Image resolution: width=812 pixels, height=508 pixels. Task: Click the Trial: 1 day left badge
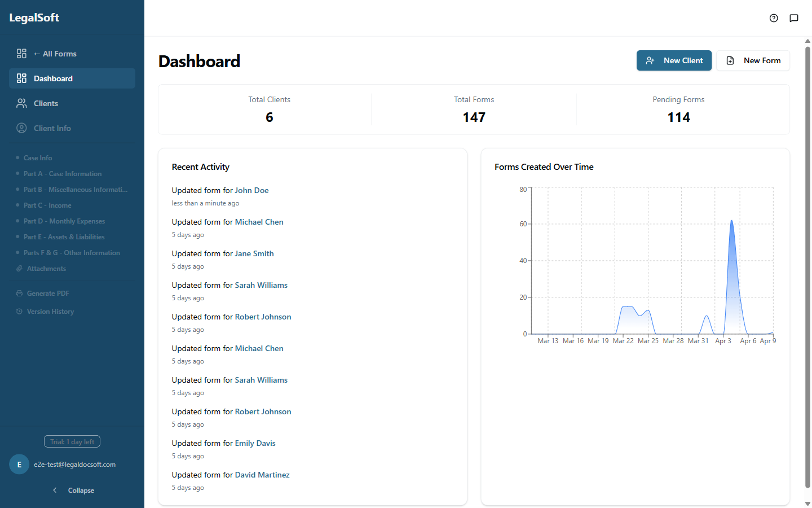[x=72, y=441]
